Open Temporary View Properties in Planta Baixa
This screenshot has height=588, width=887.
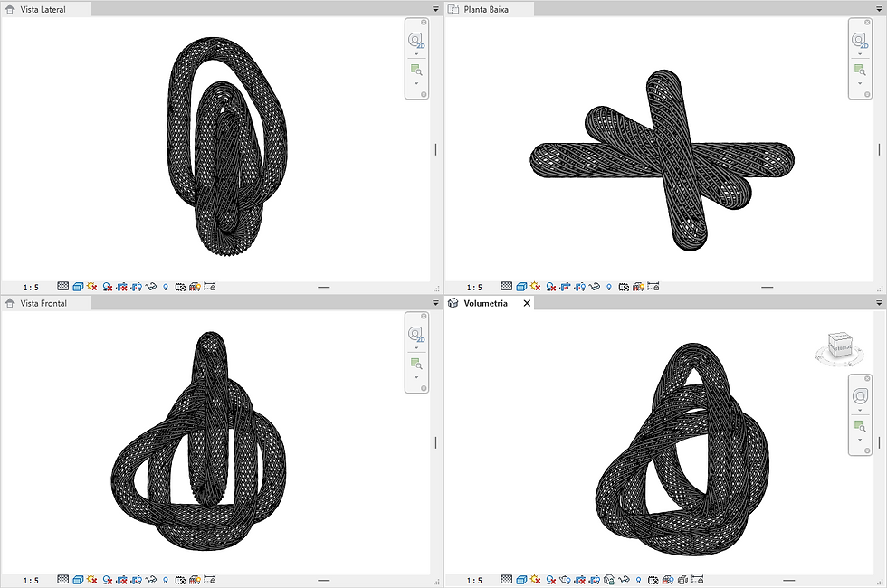pos(623,285)
